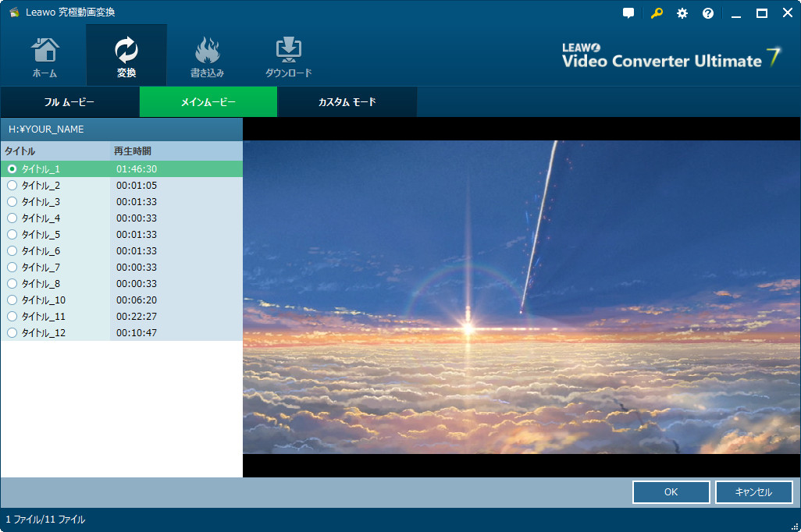Screen dimensions: 801x532
Task: Open the Burn (書き込み) section
Action: 207,57
